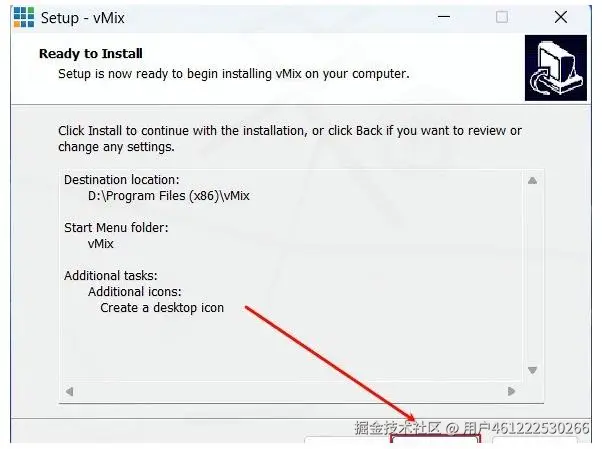Click the red-outlined Install button at the bottom
This screenshot has height=449, width=602.
click(x=435, y=439)
